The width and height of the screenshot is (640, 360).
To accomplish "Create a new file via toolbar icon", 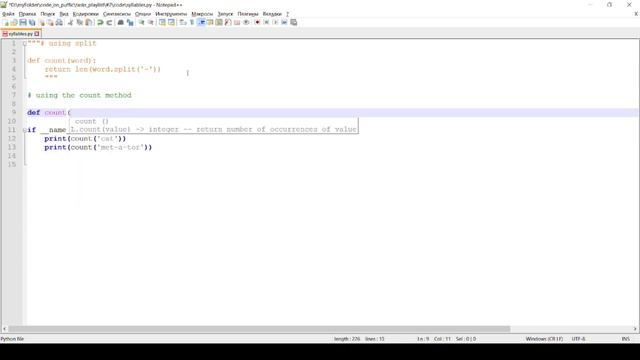I will coord(6,22).
